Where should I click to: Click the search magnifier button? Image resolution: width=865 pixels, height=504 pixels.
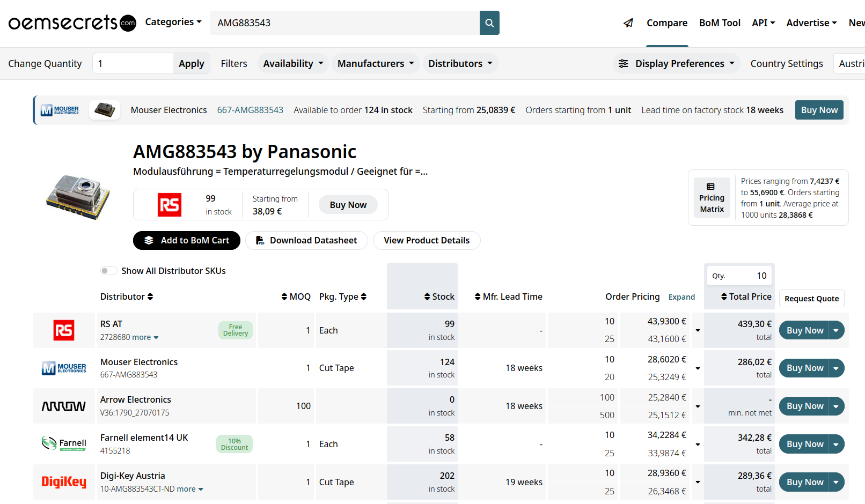pyautogui.click(x=489, y=23)
